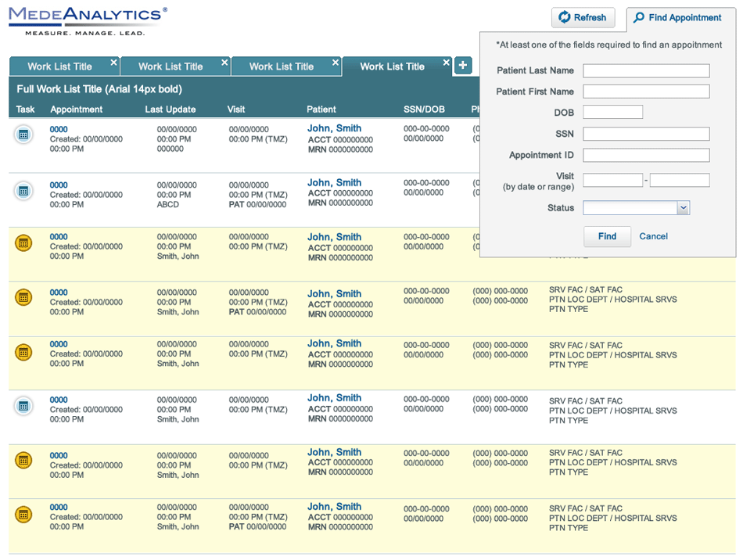The image size is (743, 560).
Task: Select the Appointment ID text box
Action: click(646, 155)
